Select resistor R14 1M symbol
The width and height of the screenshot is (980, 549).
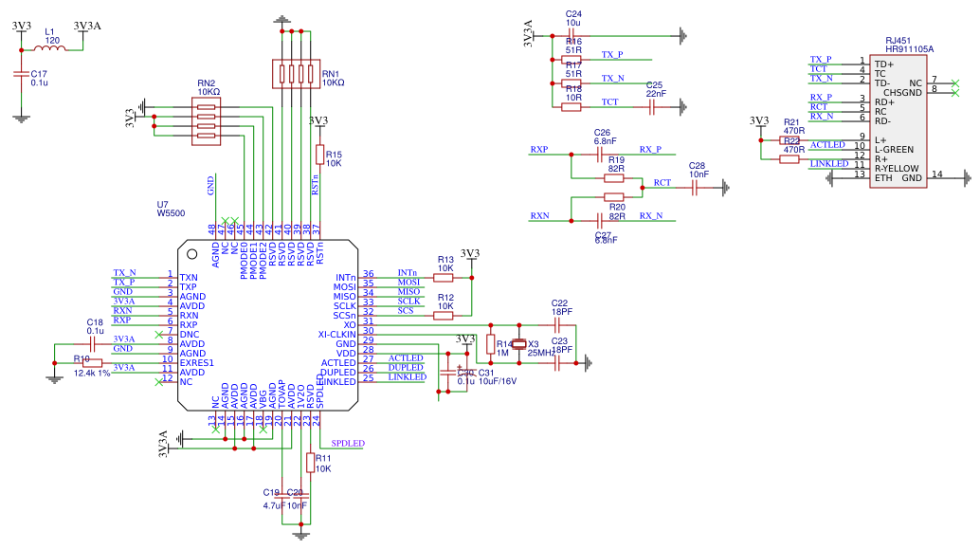pyautogui.click(x=491, y=344)
